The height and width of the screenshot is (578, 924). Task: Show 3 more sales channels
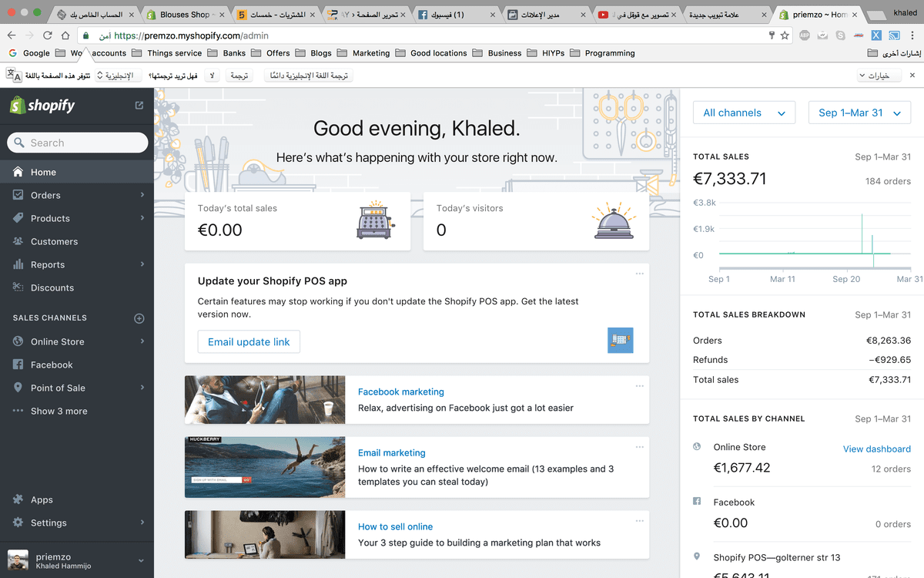point(59,411)
